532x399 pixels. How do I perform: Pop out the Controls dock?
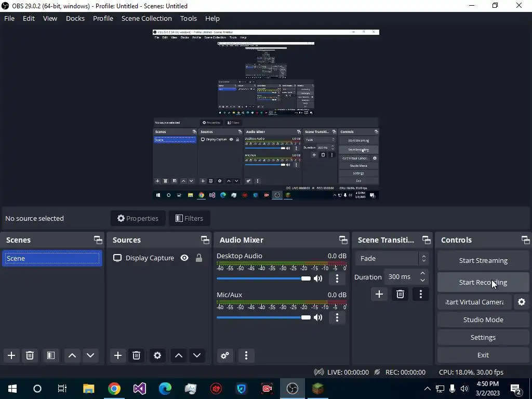point(526,240)
